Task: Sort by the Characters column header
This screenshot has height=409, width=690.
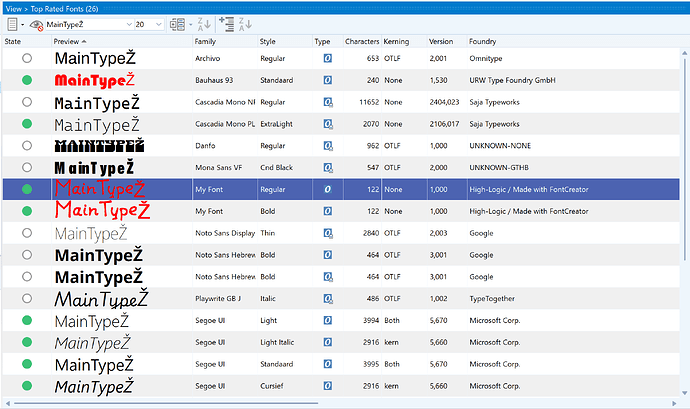Action: [x=362, y=41]
